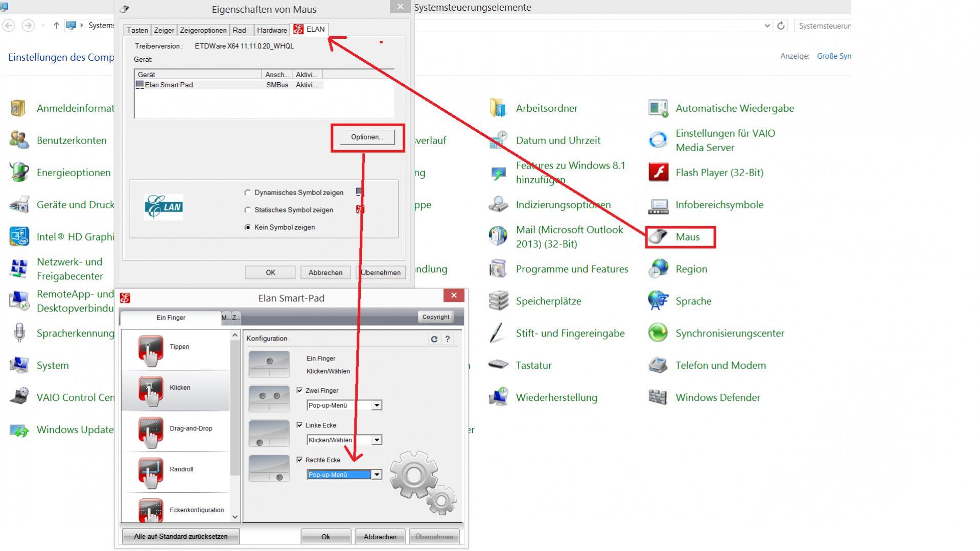This screenshot has height=551, width=980.
Task: Select Klicken gesture in list
Action: (x=176, y=391)
